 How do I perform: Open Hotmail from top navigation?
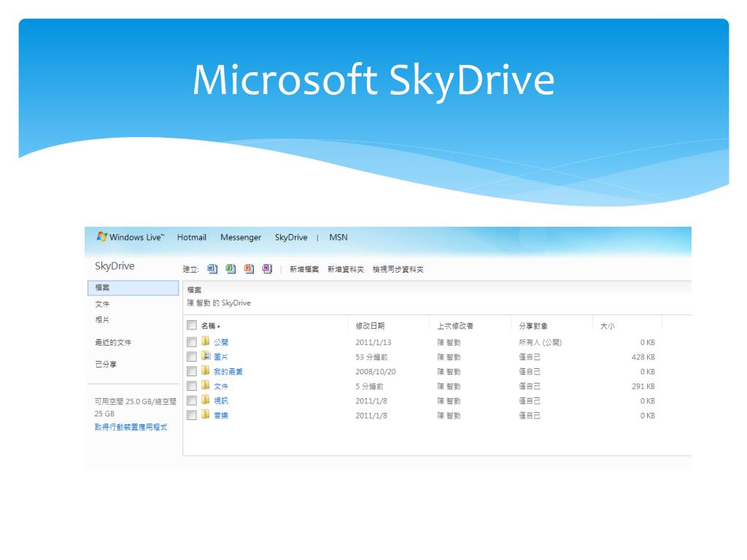point(192,237)
